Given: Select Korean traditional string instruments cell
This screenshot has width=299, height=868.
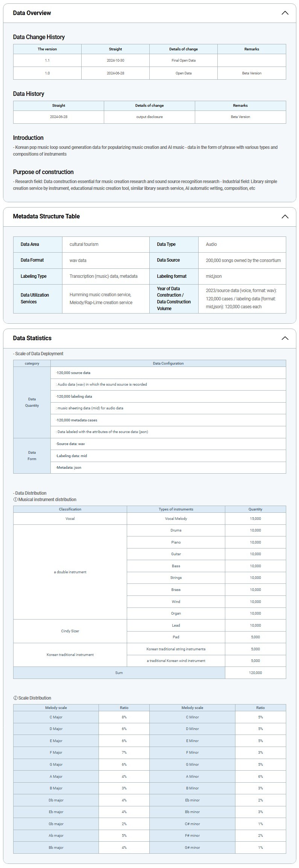Looking at the screenshot, I should [176, 649].
